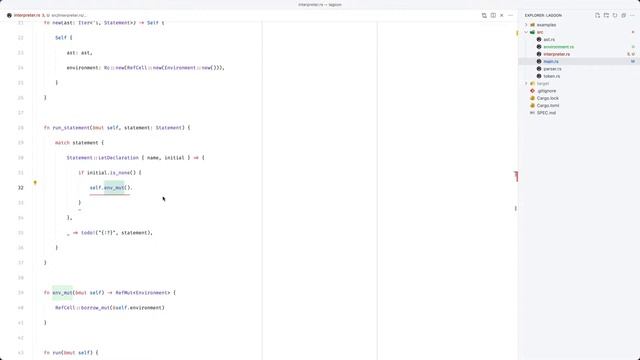Click the git icon beside .gitignore
The image size is (640, 360).
coord(532,91)
